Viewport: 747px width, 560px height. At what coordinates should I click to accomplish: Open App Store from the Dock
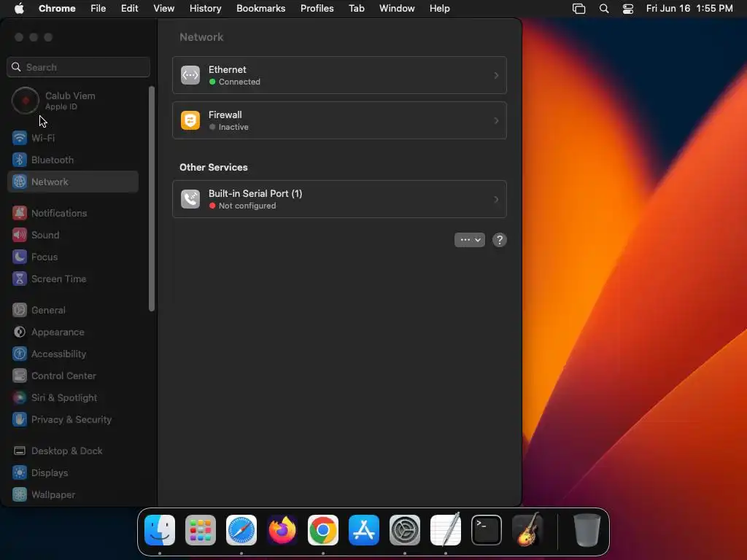pos(364,530)
